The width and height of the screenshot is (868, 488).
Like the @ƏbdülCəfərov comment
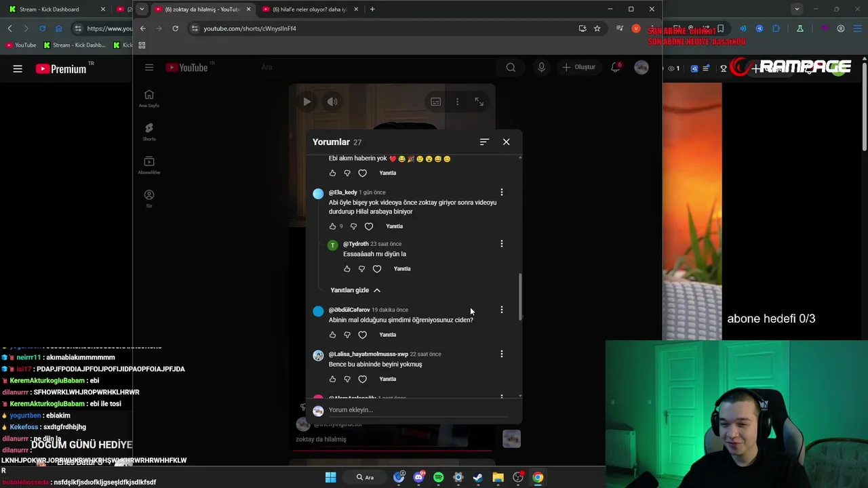click(332, 335)
